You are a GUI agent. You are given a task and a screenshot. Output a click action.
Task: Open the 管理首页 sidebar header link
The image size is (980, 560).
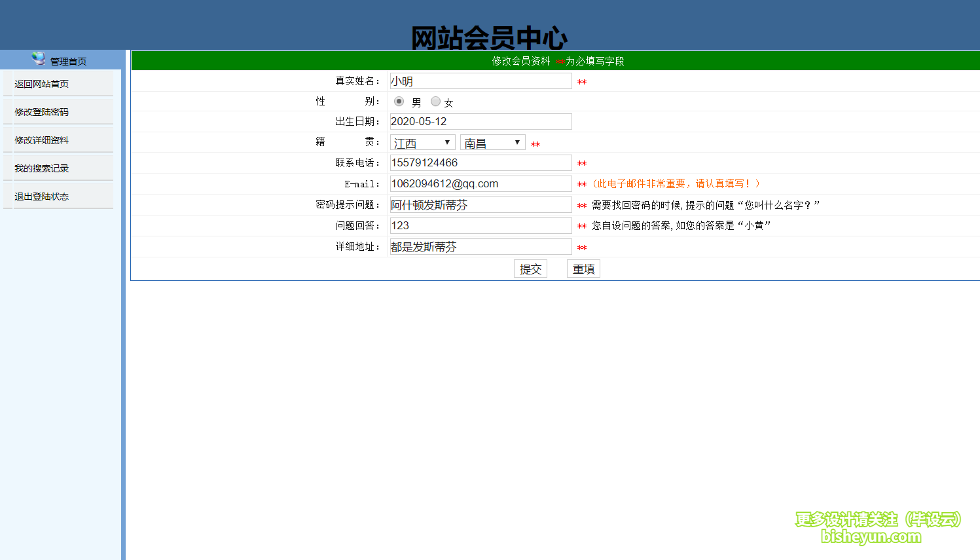pos(68,62)
